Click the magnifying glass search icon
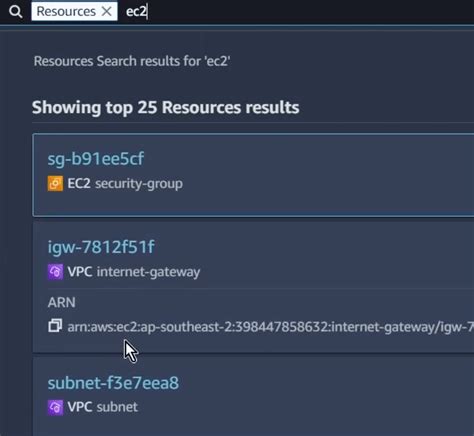This screenshot has width=474, height=436. click(x=15, y=12)
